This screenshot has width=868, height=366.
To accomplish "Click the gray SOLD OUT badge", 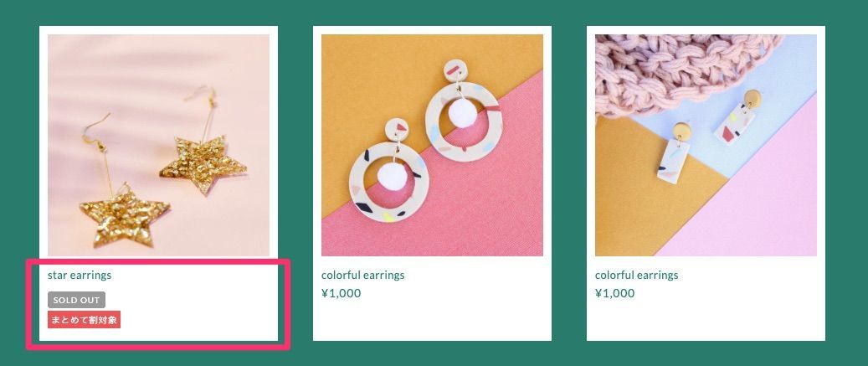I will 76,300.
